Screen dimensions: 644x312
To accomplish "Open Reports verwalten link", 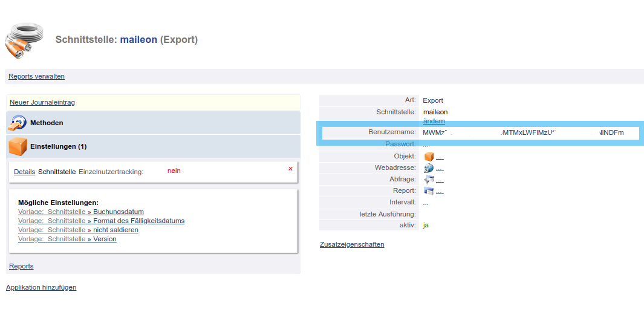I will [x=36, y=76].
